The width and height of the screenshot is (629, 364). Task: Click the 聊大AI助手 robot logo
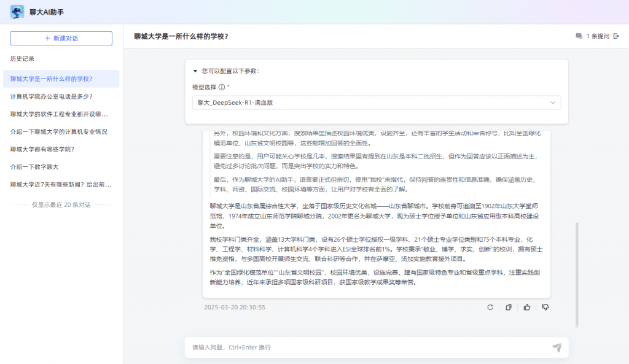point(17,12)
